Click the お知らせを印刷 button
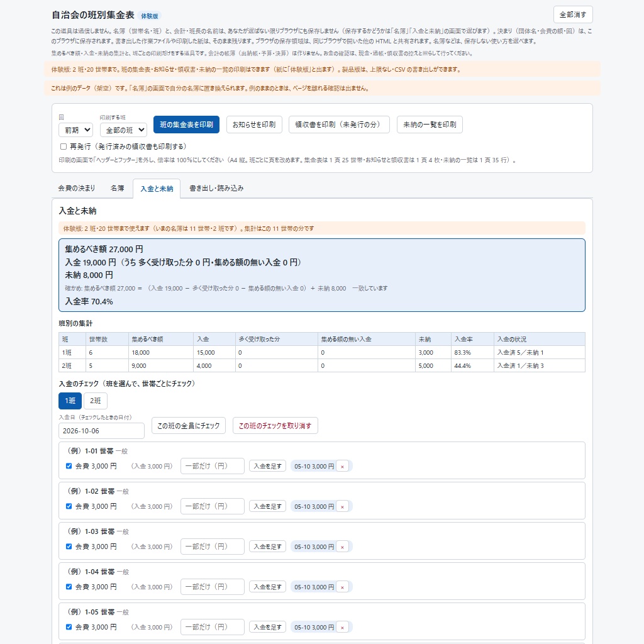 pos(254,125)
